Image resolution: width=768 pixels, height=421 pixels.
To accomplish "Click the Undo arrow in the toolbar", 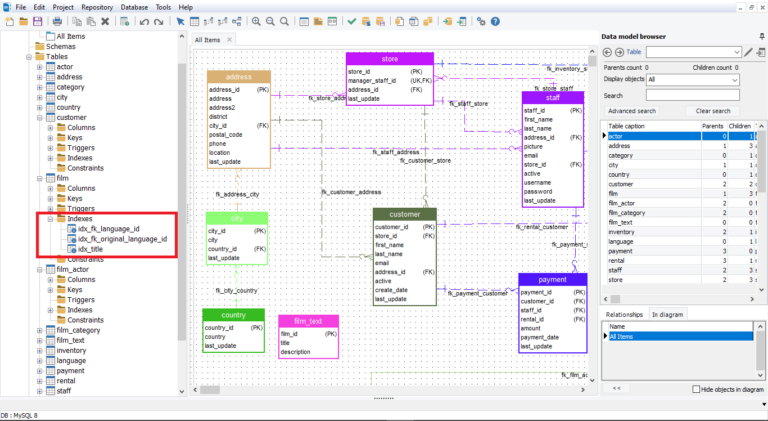I will click(x=144, y=21).
